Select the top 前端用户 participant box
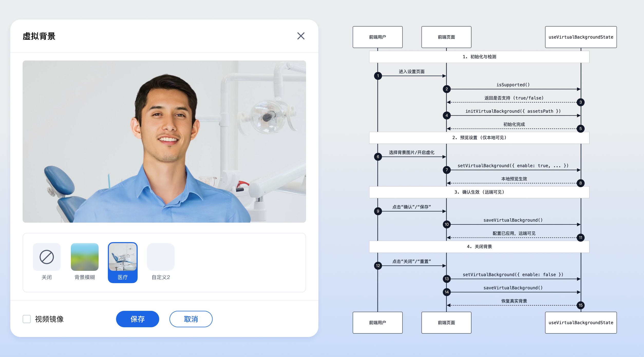The height and width of the screenshot is (357, 644). point(377,37)
